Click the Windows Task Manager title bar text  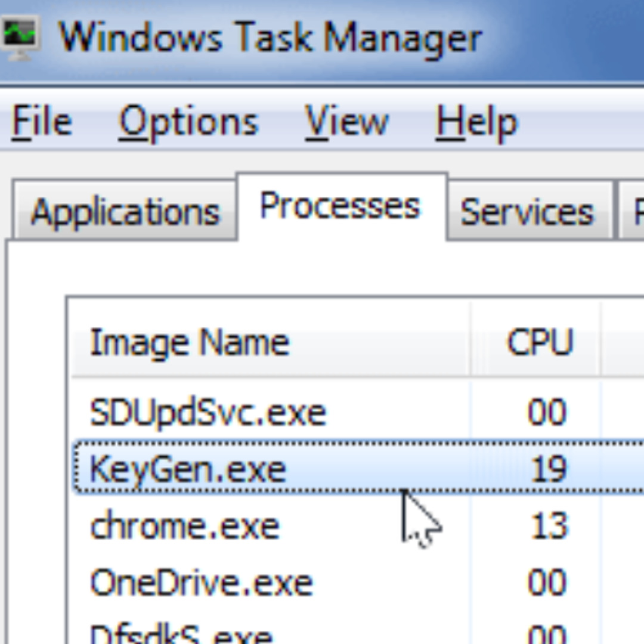(270, 37)
